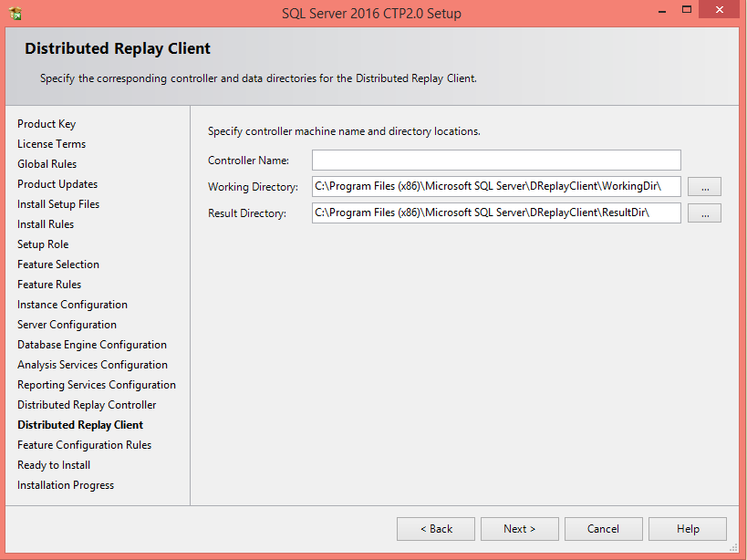Select the Ready to Install step
The height and width of the screenshot is (560, 747).
pos(54,465)
